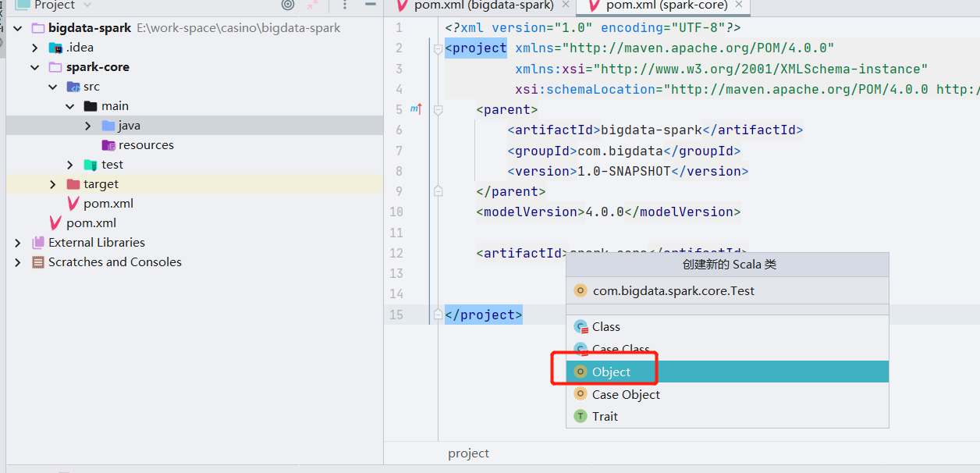Collapse the main folder

coord(70,106)
